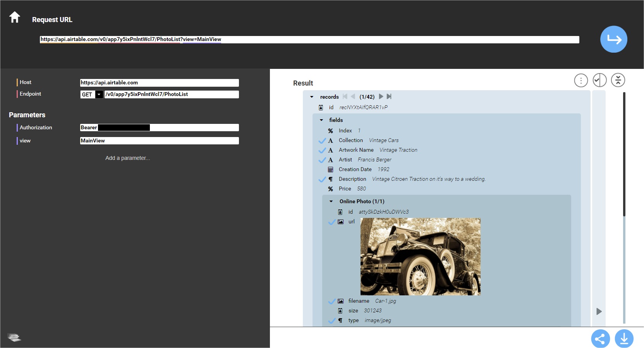Toggle the checkmark for Artwork Name field
Viewport: 644px width, 348px height.
pyautogui.click(x=322, y=150)
